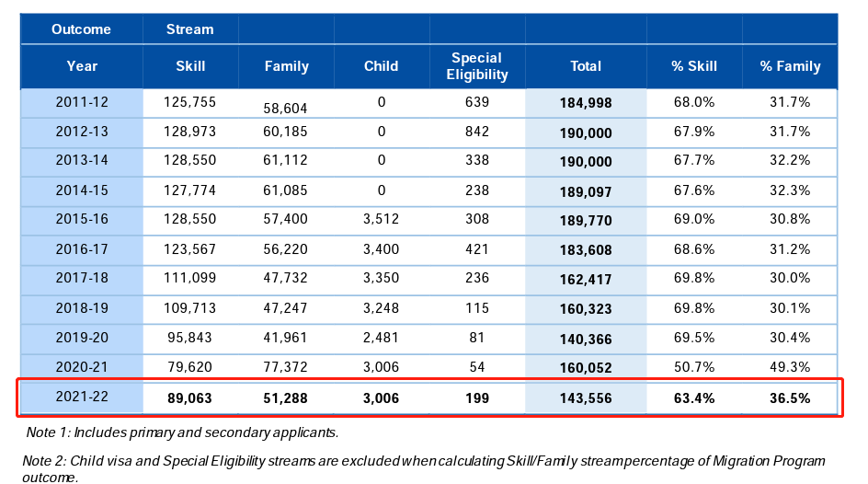868x484 pixels.
Task: Click the Stream header cell
Action: [x=189, y=29]
